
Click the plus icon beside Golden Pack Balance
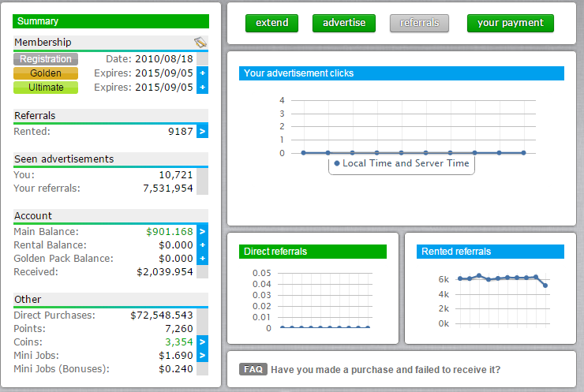(203, 259)
